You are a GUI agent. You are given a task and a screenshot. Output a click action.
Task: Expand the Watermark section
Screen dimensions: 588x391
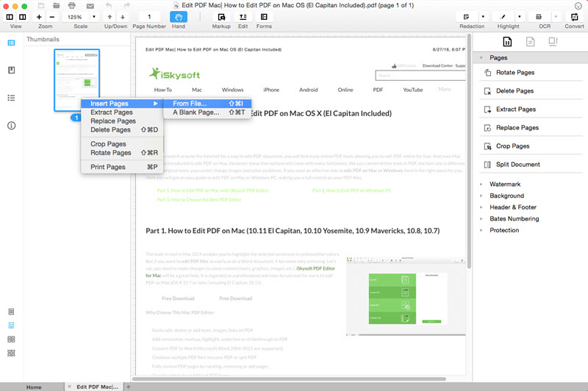click(481, 184)
